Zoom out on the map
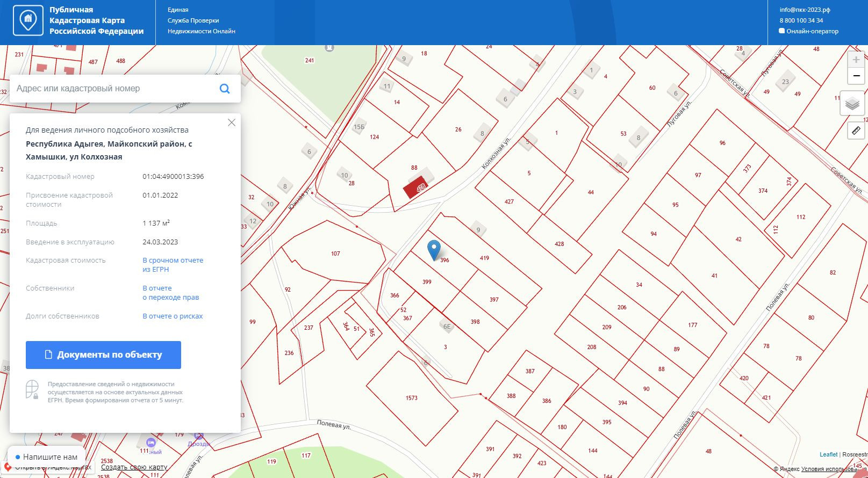 click(856, 76)
